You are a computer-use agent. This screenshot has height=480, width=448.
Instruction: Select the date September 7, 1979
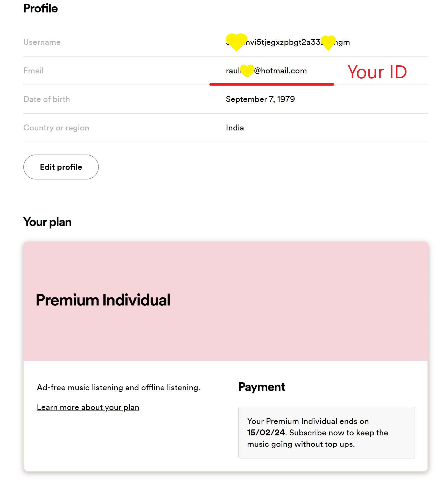pyautogui.click(x=260, y=99)
